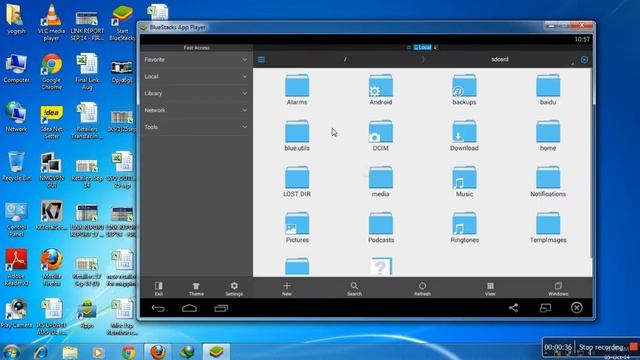Open the Ringtones folder
640x360 pixels.
464,227
